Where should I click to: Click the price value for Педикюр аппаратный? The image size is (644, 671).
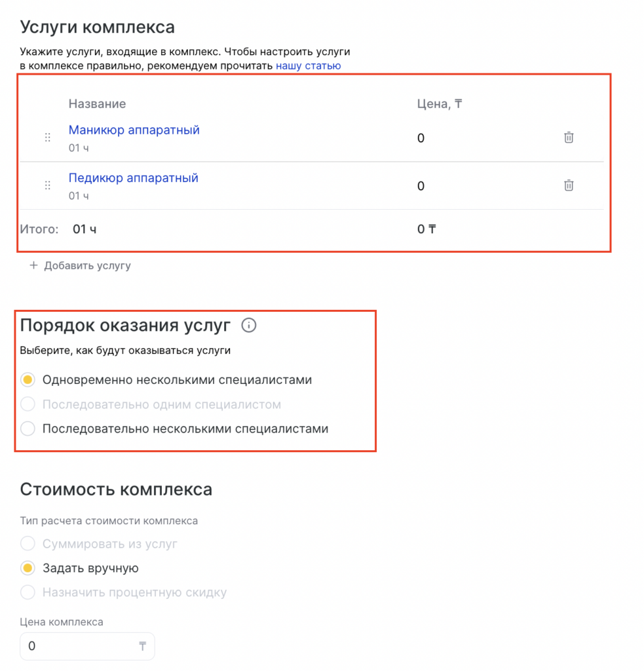click(x=421, y=186)
